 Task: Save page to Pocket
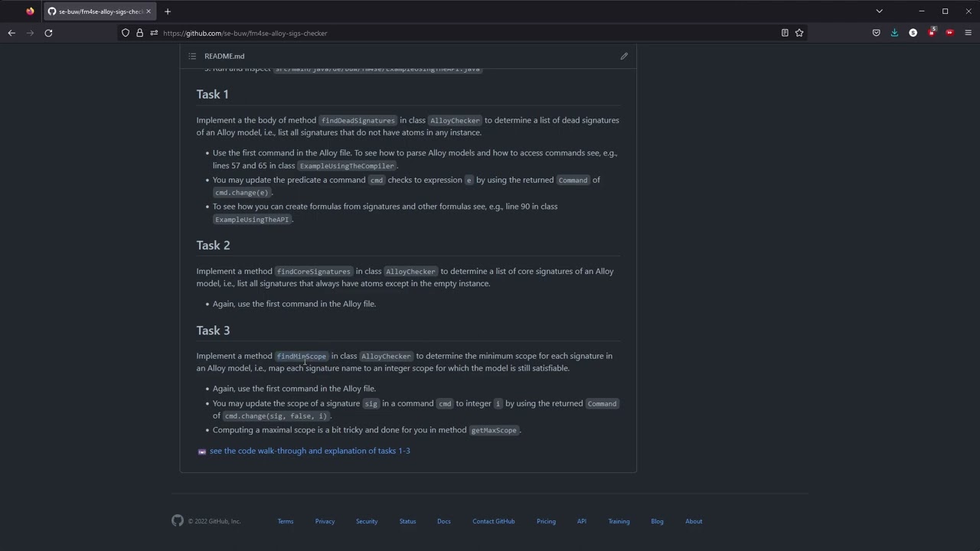coord(876,33)
